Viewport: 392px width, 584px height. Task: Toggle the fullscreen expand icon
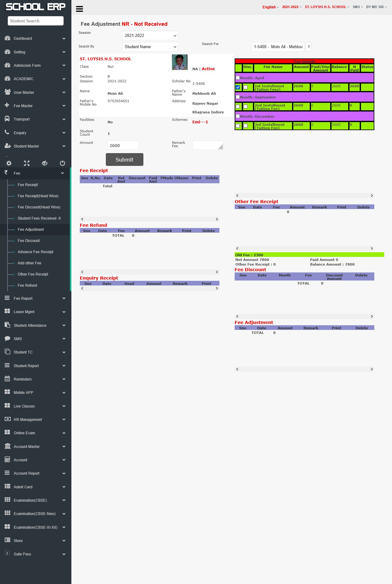point(27,163)
